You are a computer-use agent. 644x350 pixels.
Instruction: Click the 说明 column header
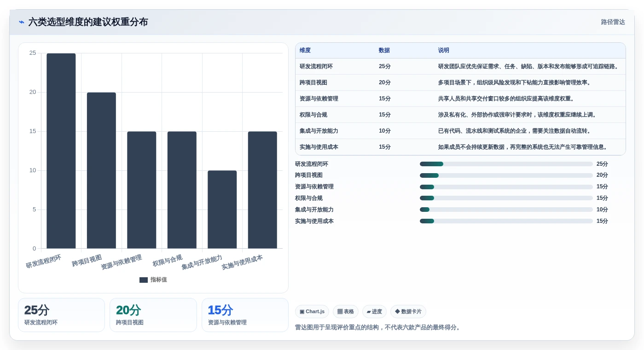(x=444, y=51)
